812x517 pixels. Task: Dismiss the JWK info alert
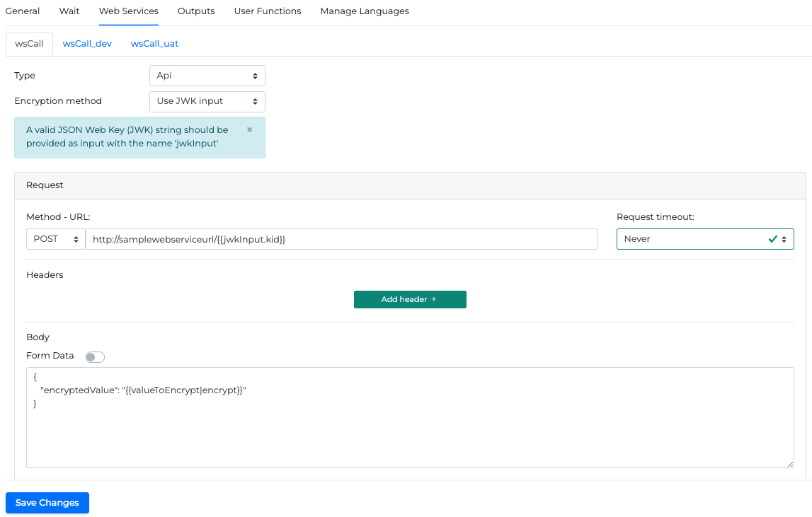(x=249, y=130)
